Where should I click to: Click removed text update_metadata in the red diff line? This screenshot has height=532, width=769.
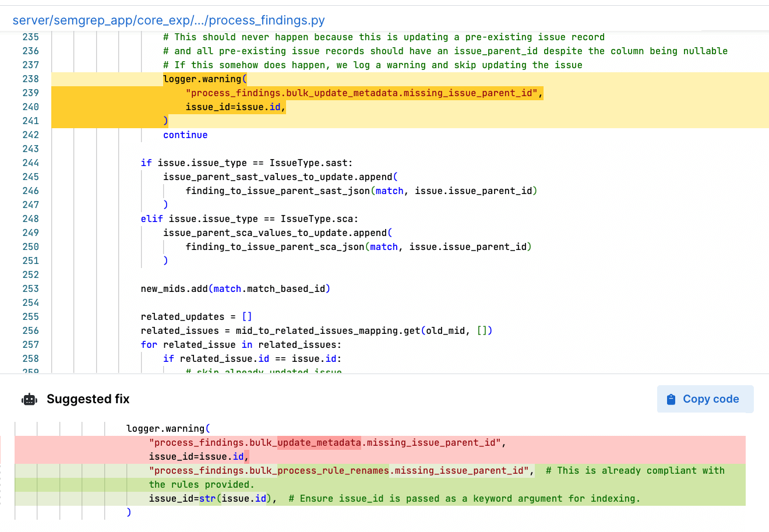tap(319, 442)
